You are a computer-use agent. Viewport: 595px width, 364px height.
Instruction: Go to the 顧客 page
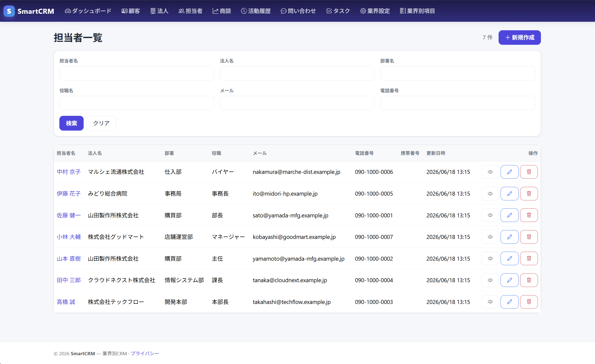pyautogui.click(x=131, y=11)
